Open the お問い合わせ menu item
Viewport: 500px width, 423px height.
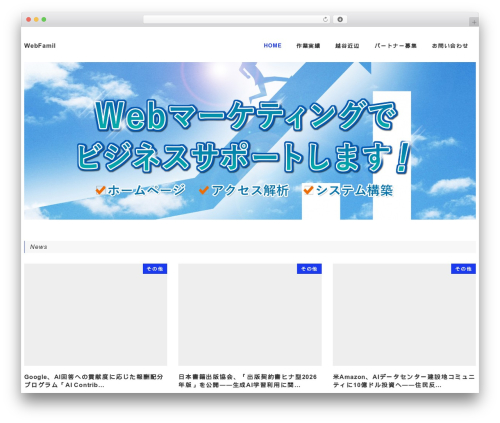450,46
